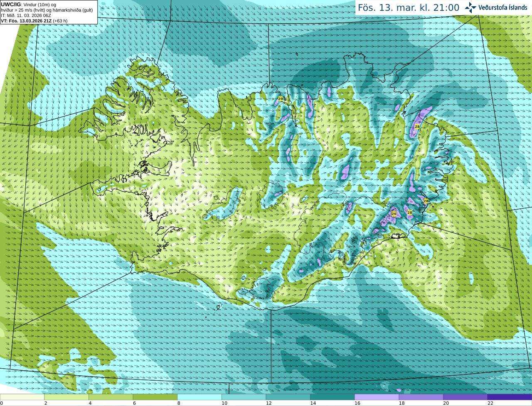Click the VT: Fös. 13.03.2026 21Z line
The width and height of the screenshot is (532, 406).
pos(34,21)
